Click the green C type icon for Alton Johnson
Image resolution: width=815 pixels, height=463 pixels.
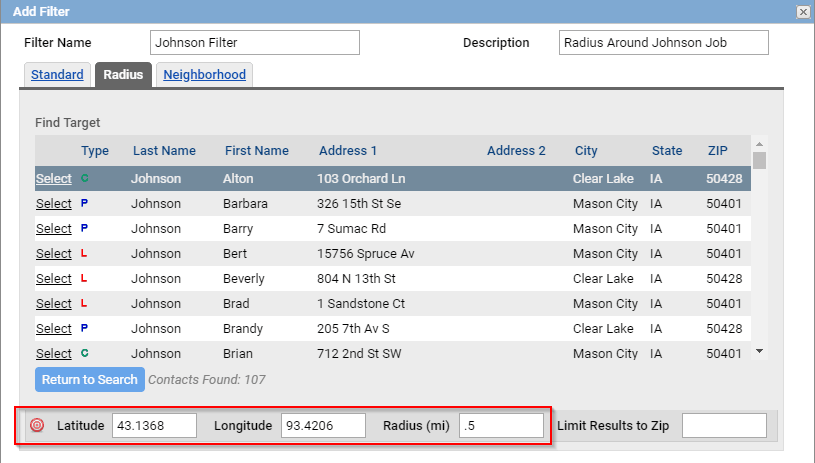click(84, 178)
